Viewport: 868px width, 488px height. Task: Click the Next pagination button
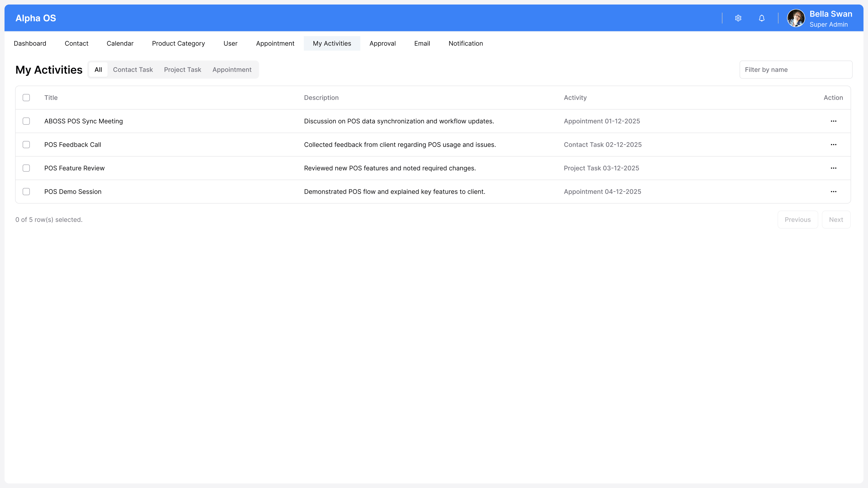(836, 220)
